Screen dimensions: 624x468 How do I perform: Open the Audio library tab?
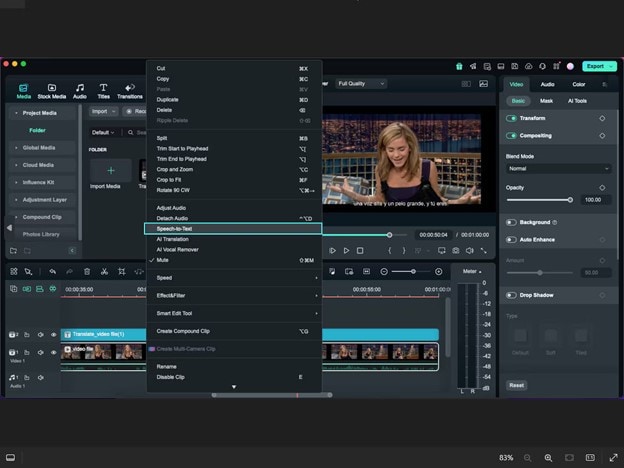pos(80,91)
